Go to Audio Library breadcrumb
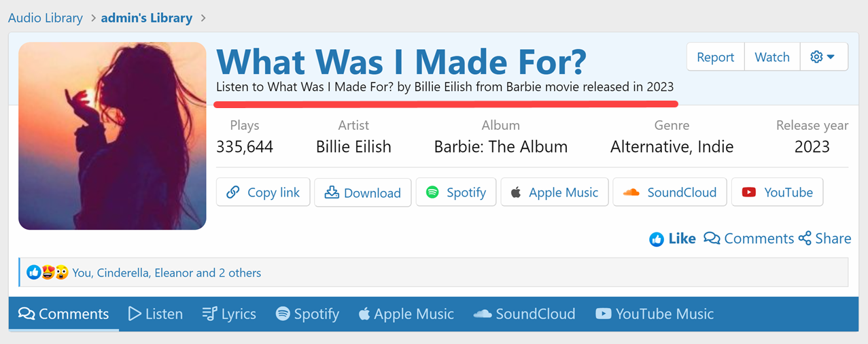This screenshot has height=344, width=868. [45, 18]
